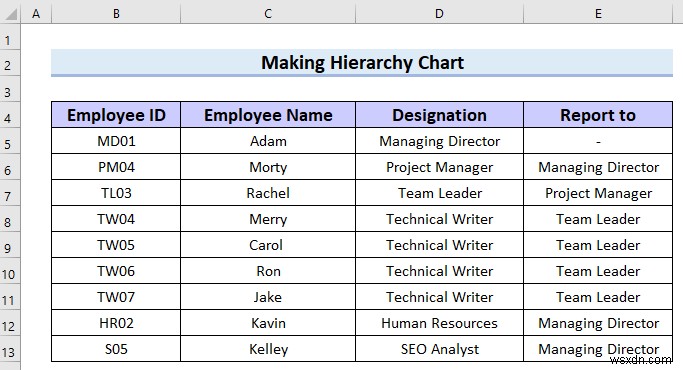Image resolution: width=683 pixels, height=370 pixels.
Task: Select row 3 header
Action: click(10, 90)
